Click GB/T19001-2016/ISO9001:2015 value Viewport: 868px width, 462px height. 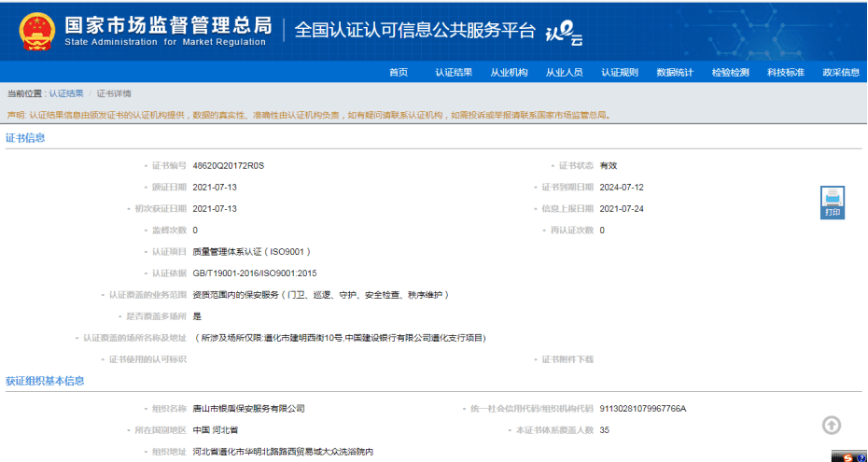(255, 273)
